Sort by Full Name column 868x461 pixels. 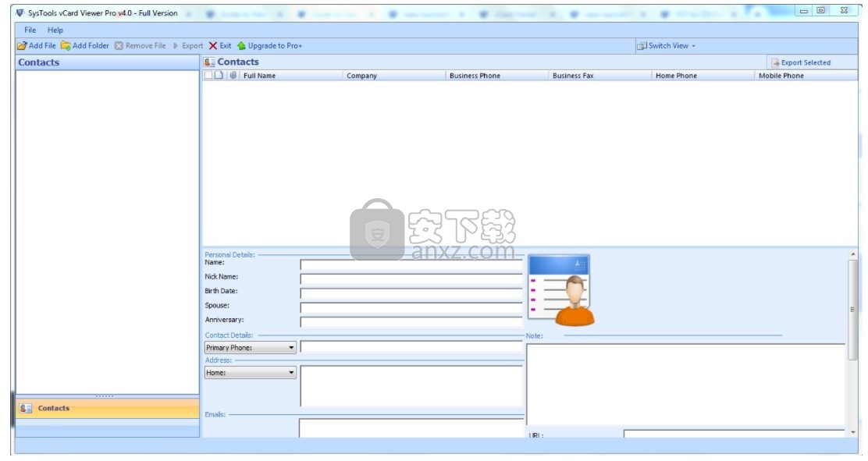[x=291, y=76]
